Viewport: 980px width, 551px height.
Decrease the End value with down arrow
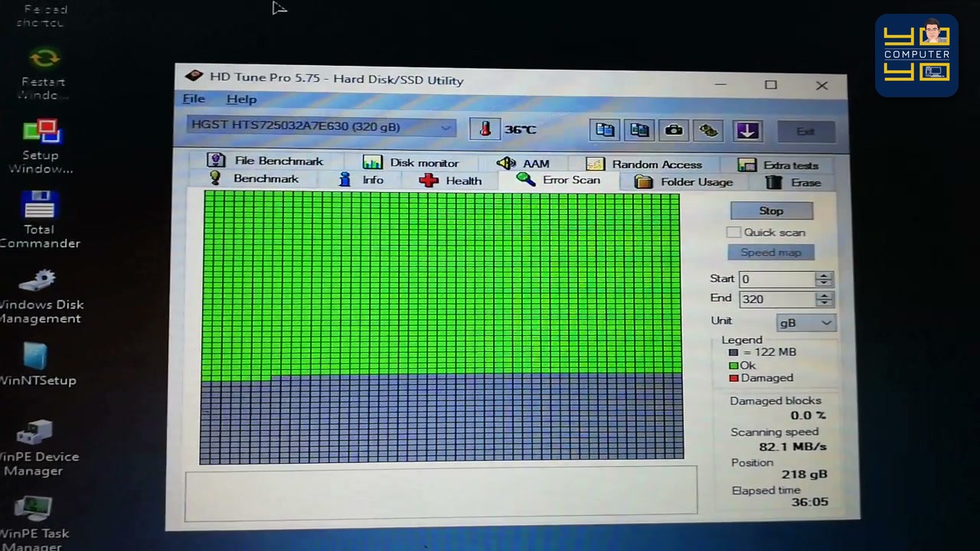pos(825,304)
